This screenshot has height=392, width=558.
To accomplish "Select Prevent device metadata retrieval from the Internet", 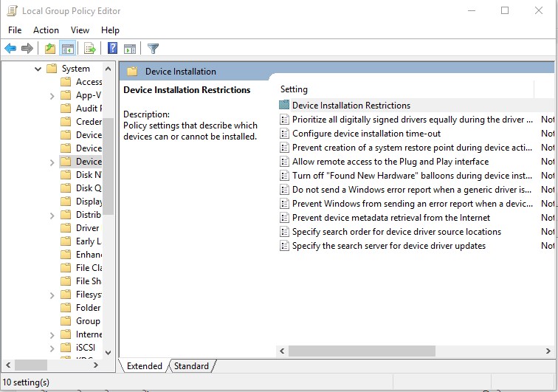I will (390, 218).
